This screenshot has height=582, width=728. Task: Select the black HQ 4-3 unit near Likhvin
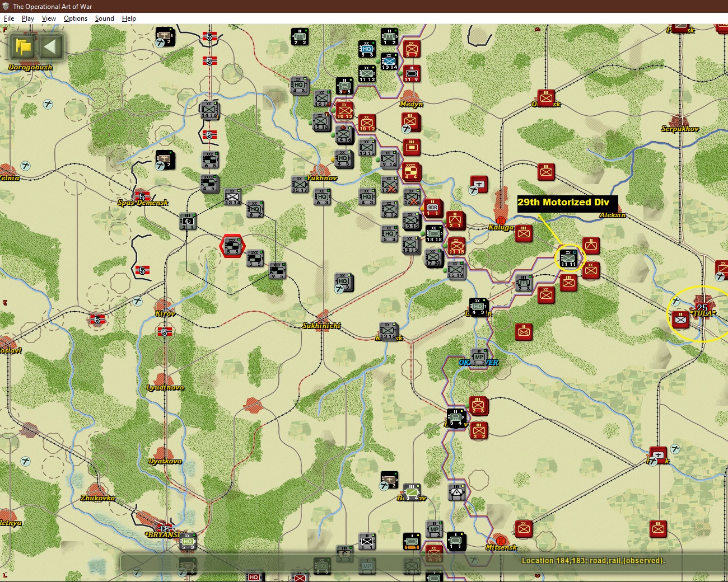tap(478, 307)
